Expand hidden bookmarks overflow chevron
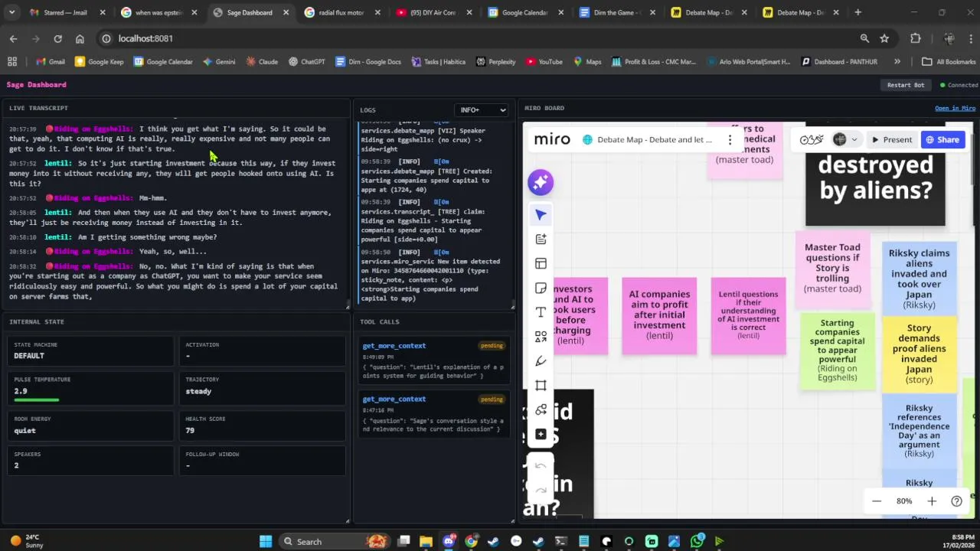This screenshot has height=551, width=980. tap(897, 61)
